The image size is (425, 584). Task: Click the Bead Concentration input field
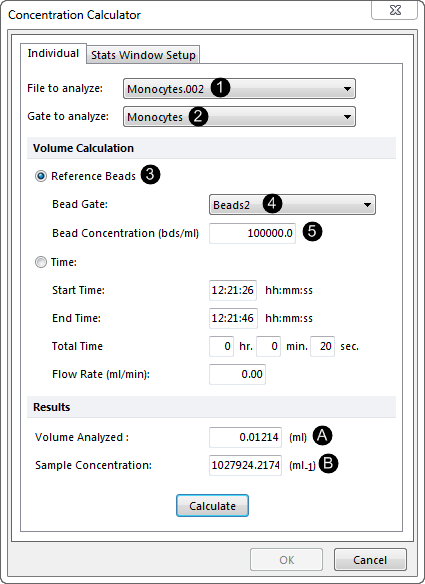[252, 233]
